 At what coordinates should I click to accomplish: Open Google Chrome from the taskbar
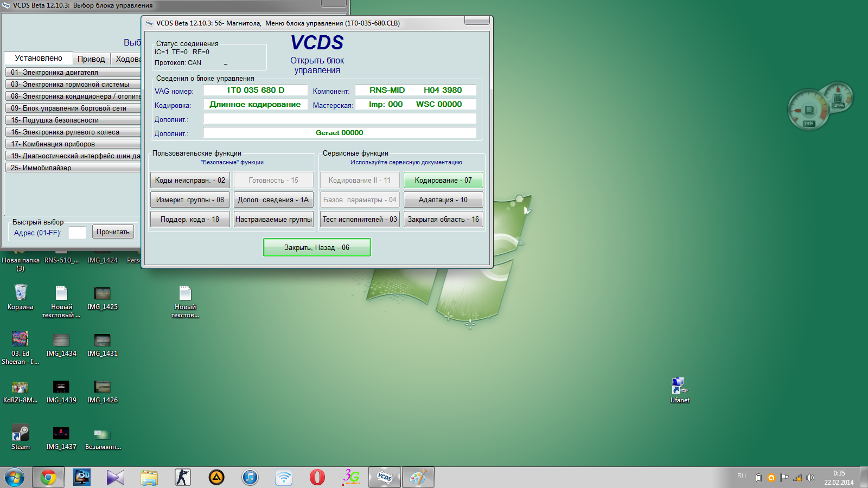pyautogui.click(x=48, y=477)
